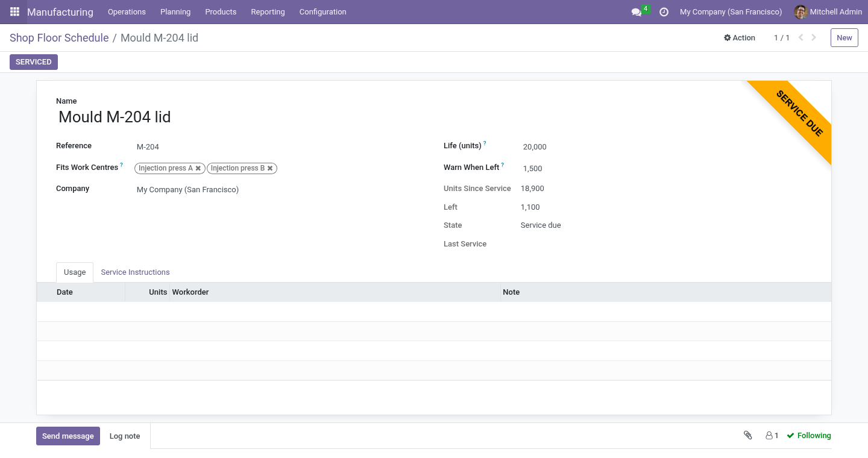Image resolution: width=868 pixels, height=458 pixels.
Task: Sort usage table by Note column
Action: pos(665,292)
